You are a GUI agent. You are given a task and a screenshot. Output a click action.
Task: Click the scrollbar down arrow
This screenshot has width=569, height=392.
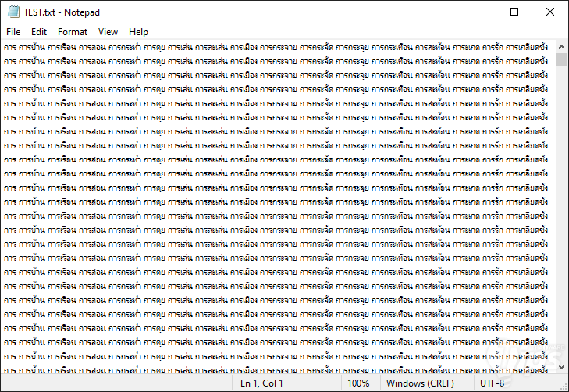click(561, 367)
